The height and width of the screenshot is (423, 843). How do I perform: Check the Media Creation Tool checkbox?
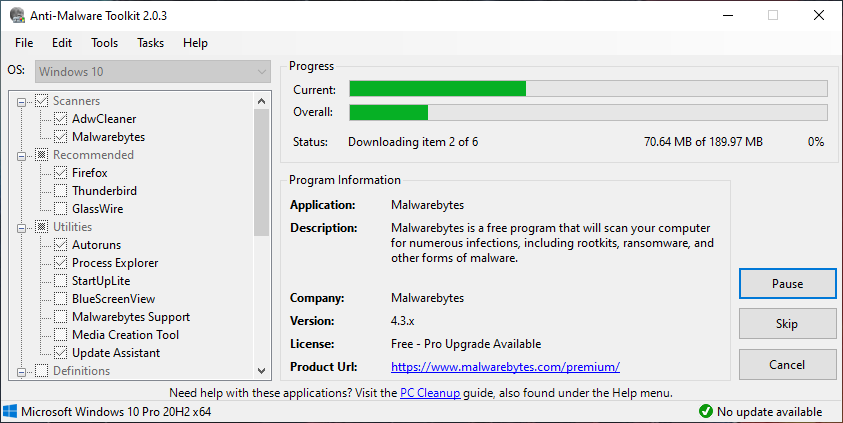tap(61, 335)
